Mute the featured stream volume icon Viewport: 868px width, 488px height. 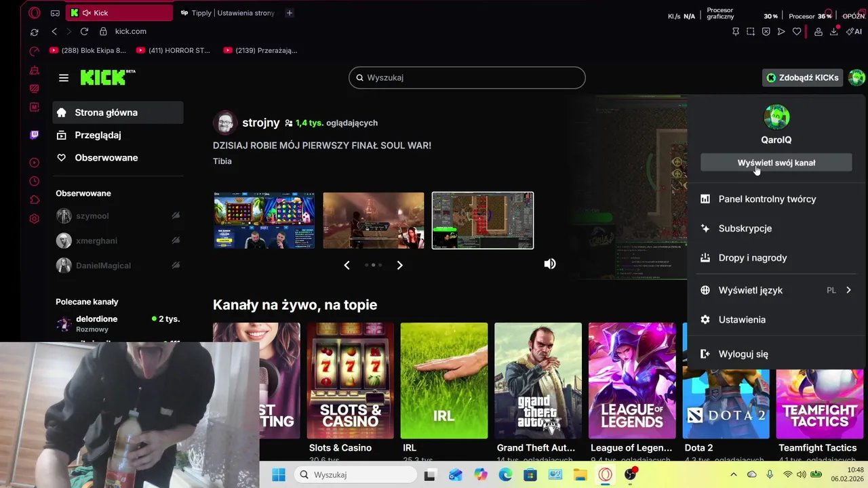550,264
